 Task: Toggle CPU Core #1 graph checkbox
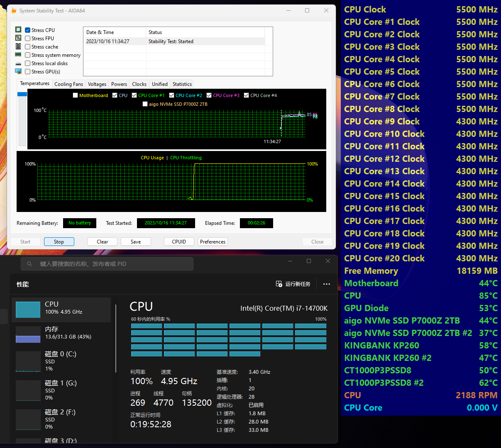[x=134, y=95]
